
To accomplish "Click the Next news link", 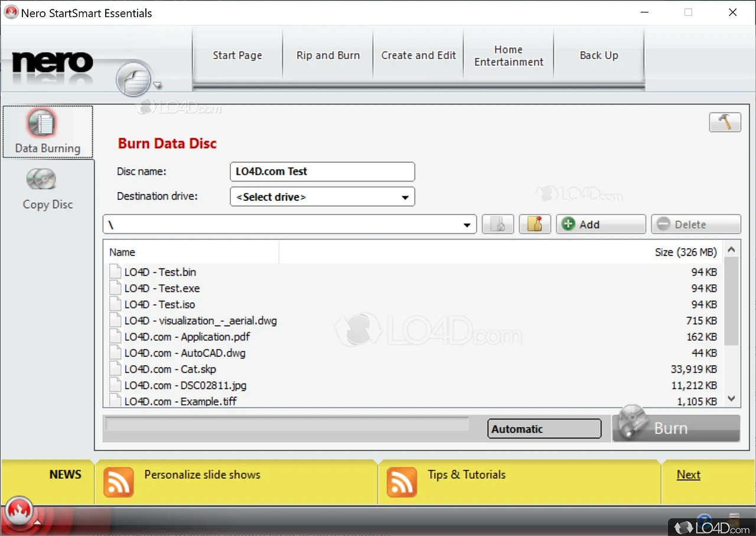I will 689,475.
